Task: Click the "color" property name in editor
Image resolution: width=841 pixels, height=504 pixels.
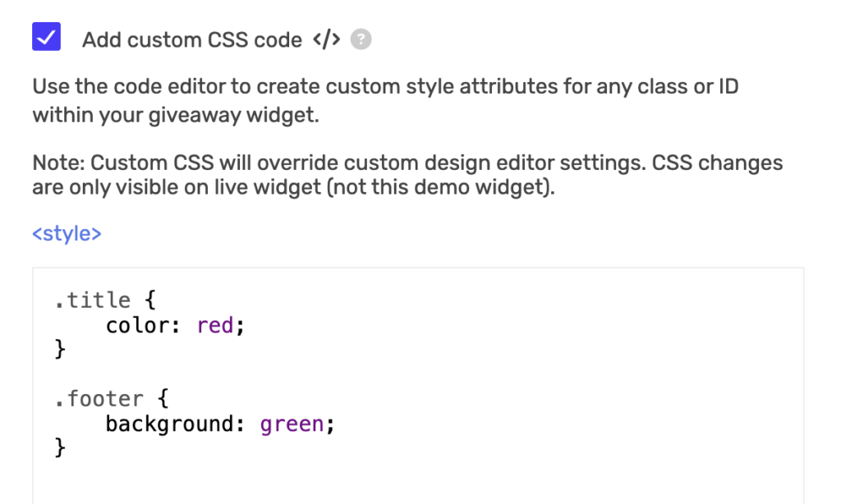Action: point(137,326)
